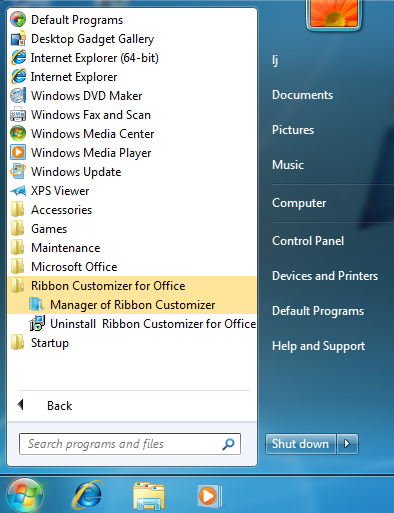Viewport: 394px width, 513px height.
Task: Open Internet Explorer (64-bit) icon
Action: coord(18,58)
